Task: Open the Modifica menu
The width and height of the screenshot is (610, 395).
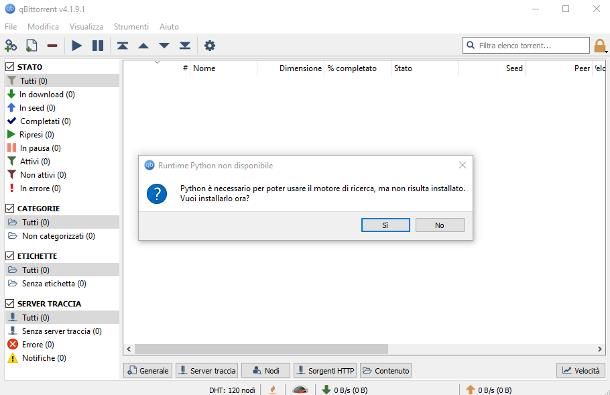Action: point(43,26)
